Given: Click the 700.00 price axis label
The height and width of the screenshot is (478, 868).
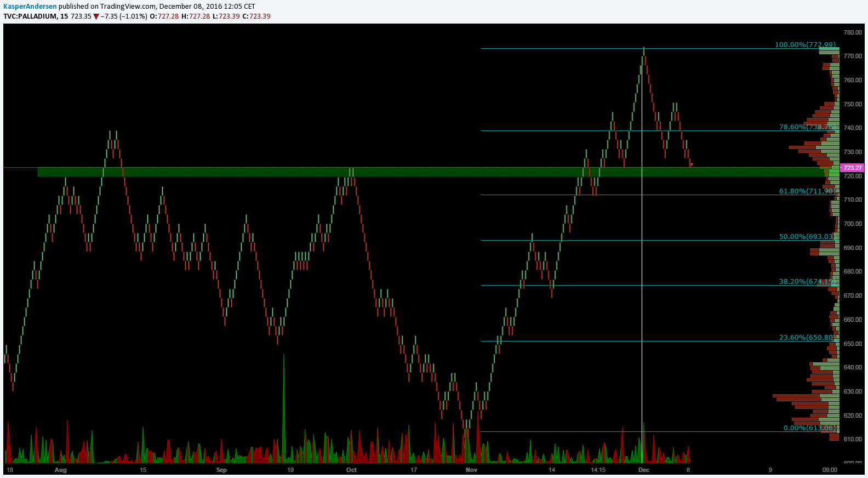Looking at the screenshot, I should [853, 224].
